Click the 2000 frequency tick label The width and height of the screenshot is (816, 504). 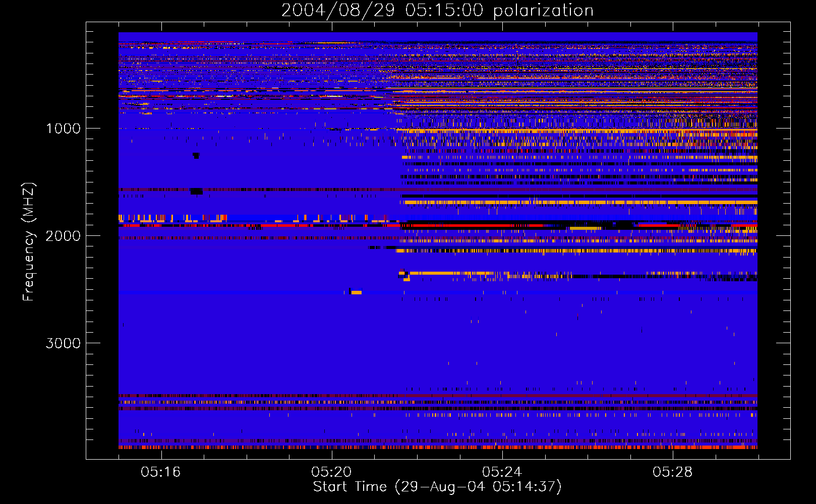[x=63, y=236]
